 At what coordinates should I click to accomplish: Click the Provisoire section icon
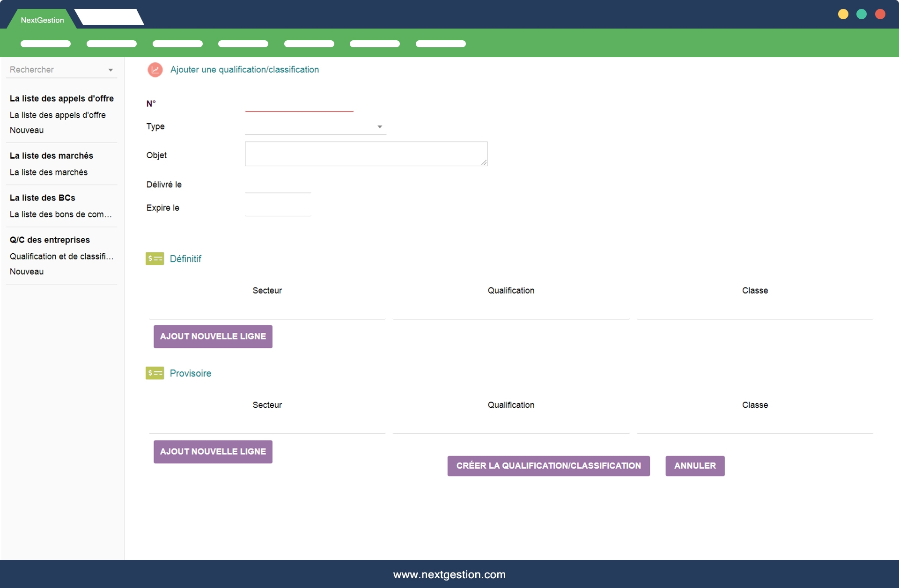pos(155,373)
